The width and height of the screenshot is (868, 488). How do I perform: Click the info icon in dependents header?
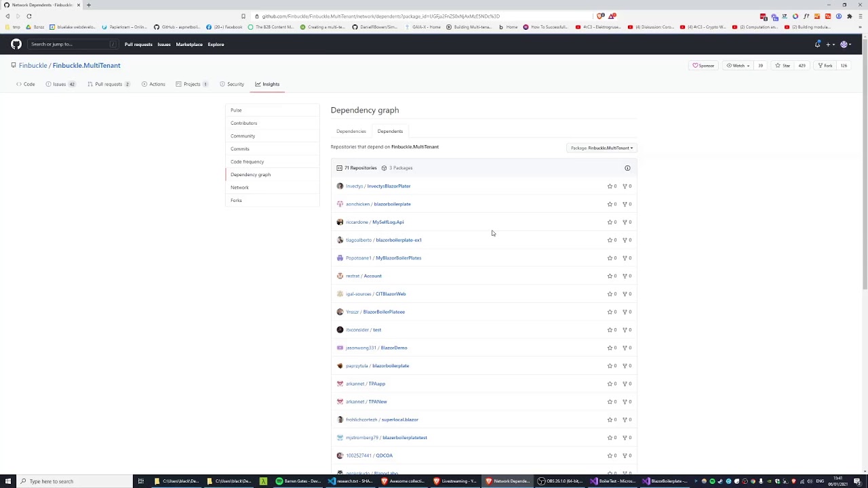627,168
